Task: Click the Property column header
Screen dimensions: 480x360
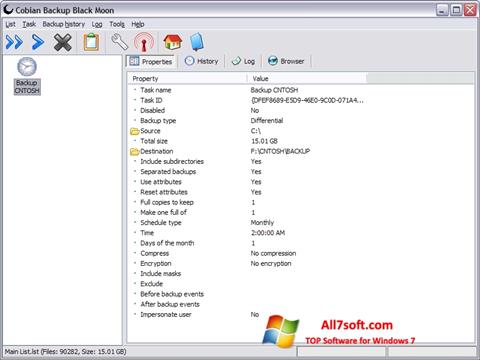Action: click(187, 79)
